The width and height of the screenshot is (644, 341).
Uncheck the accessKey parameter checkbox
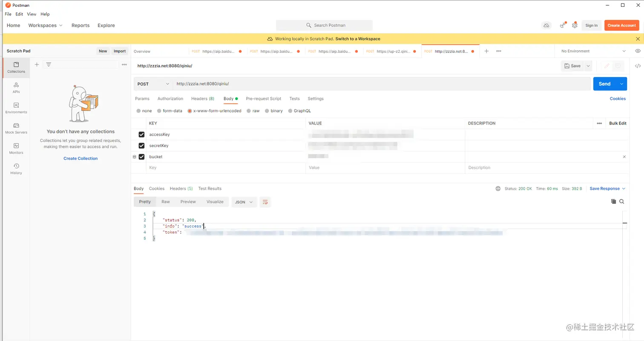141,135
